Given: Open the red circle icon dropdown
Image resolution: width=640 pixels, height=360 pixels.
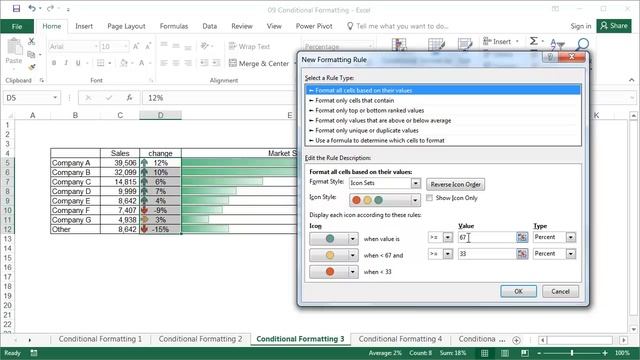Looking at the screenshot, I should pos(353,272).
